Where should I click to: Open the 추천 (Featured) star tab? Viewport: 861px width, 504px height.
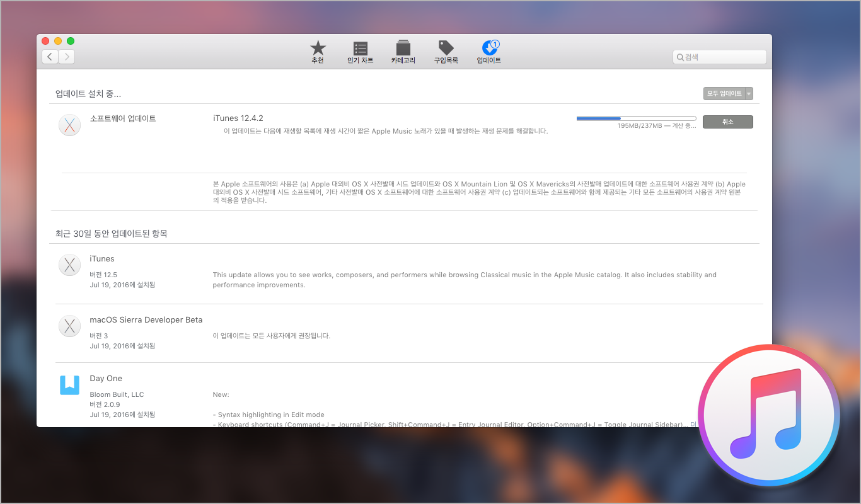click(318, 52)
